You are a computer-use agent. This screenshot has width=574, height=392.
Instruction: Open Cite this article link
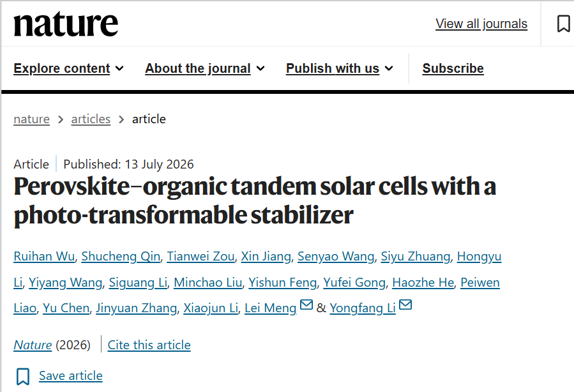coord(149,345)
